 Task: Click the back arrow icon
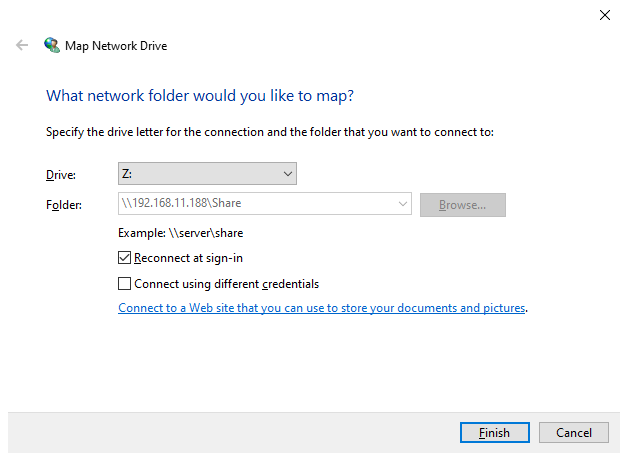pos(22,45)
